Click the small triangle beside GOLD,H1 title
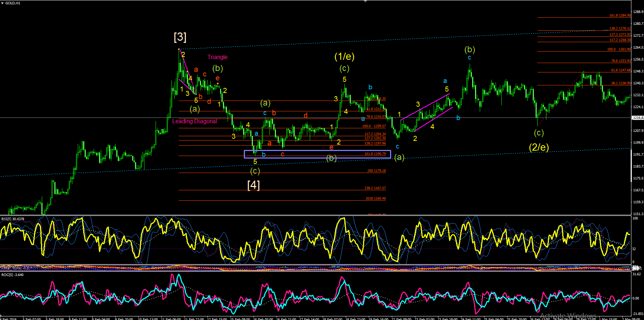This screenshot has width=644, height=320. pos(3,3)
